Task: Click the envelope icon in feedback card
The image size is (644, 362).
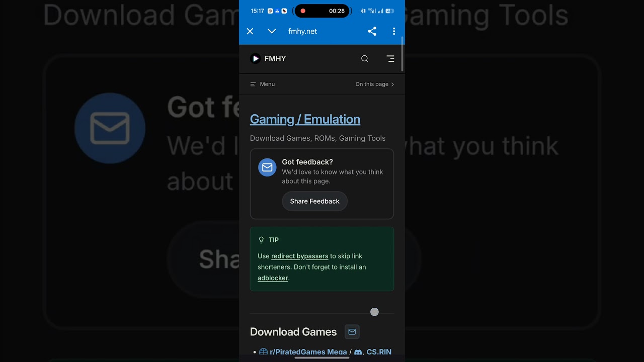Action: [267, 167]
